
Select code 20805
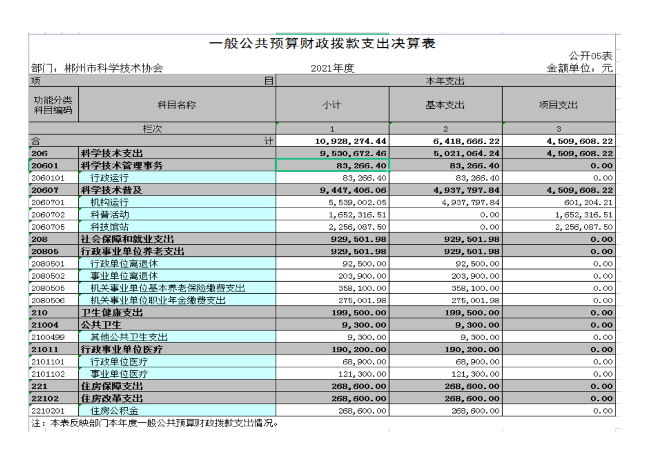coord(53,251)
